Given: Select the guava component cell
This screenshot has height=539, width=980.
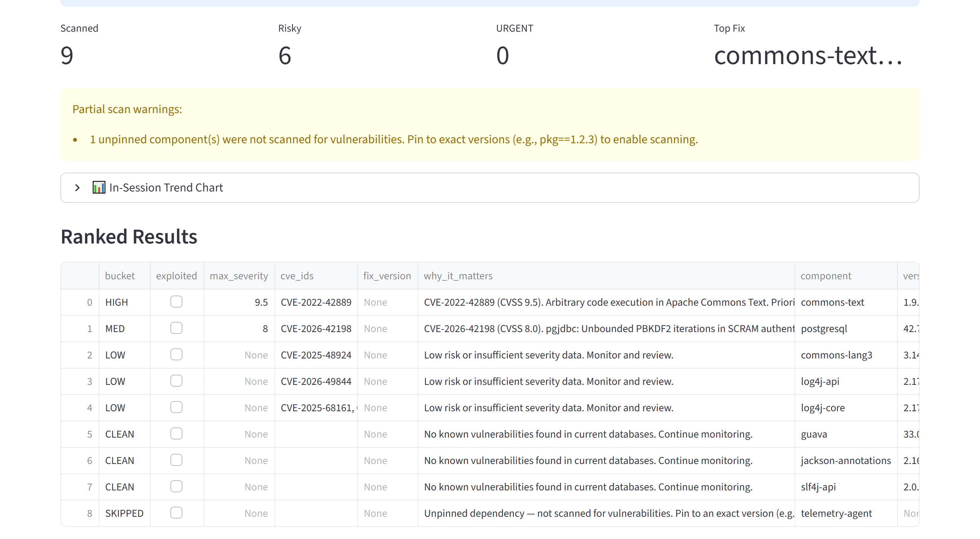Looking at the screenshot, I should tap(846, 434).
